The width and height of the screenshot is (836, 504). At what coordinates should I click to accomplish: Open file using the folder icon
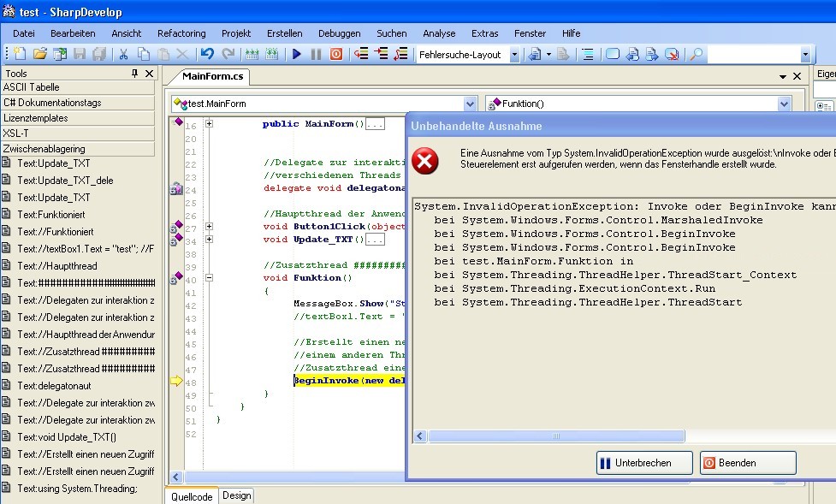point(39,54)
